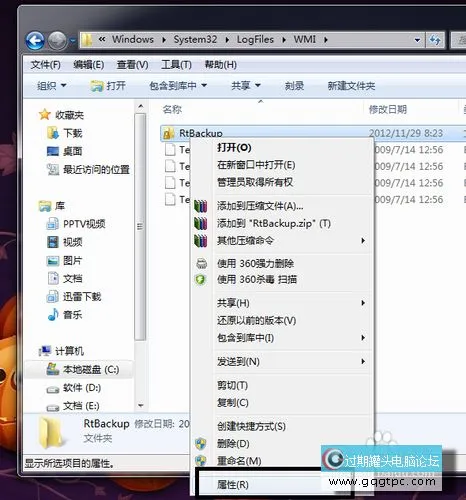Click the 修改日期 column header
Viewport: 466px width, 500px height.
tap(388, 109)
